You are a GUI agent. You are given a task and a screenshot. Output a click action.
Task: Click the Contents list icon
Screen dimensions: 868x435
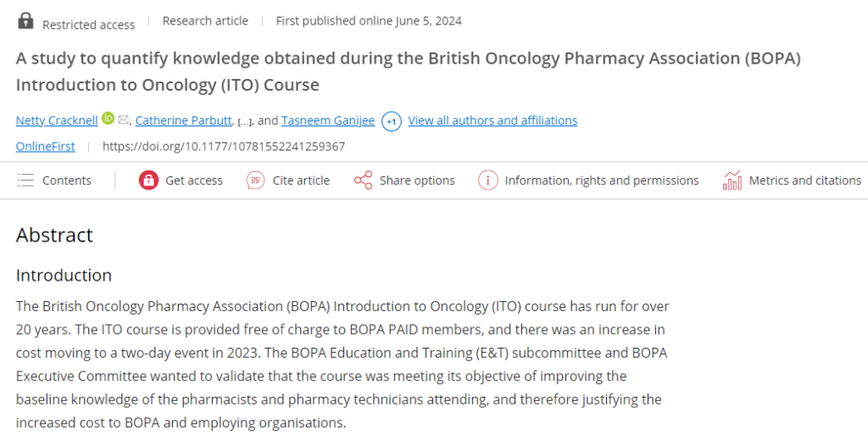click(26, 181)
